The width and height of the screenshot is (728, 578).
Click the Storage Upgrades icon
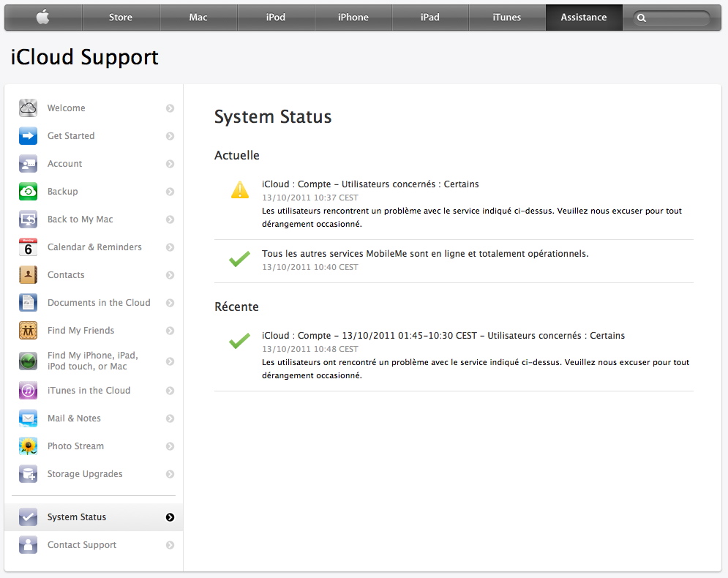tap(28, 474)
